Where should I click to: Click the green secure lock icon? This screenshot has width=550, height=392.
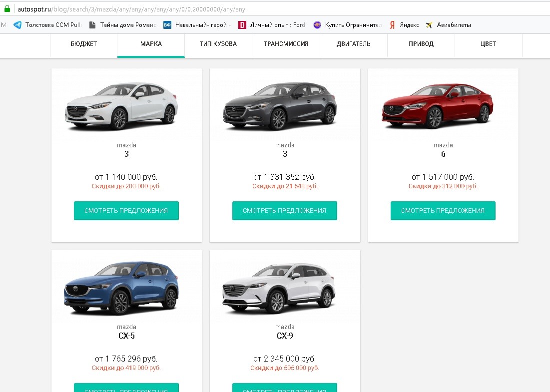[6, 8]
